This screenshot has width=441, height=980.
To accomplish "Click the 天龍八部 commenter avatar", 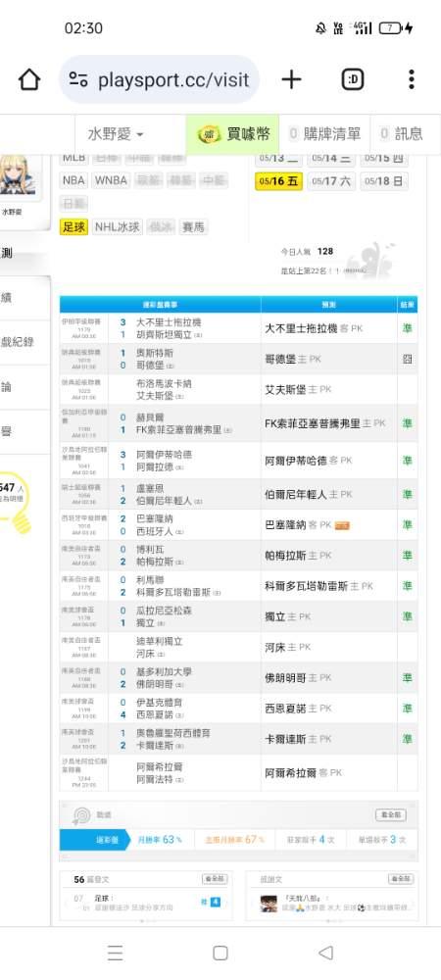I will [269, 904].
